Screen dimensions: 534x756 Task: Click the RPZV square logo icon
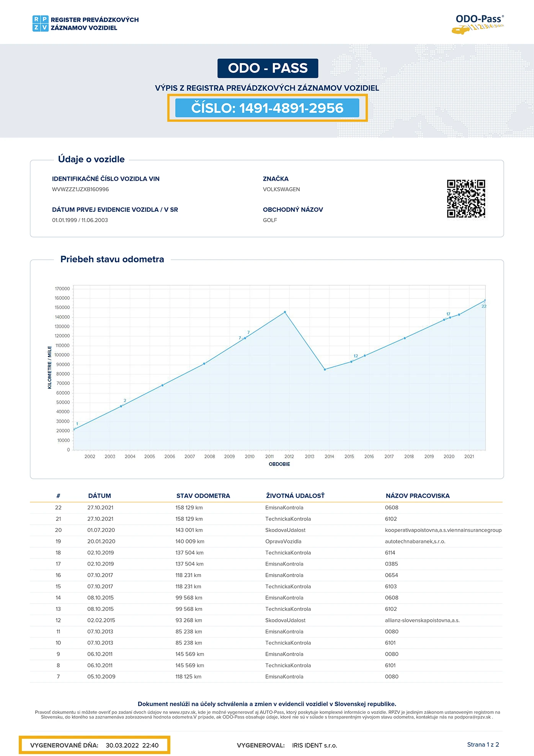tap(41, 23)
